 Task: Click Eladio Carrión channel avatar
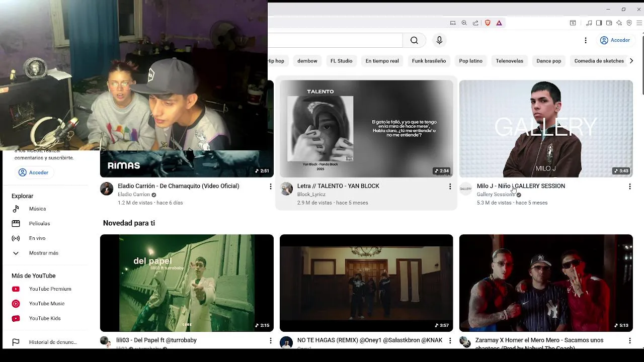(x=107, y=189)
